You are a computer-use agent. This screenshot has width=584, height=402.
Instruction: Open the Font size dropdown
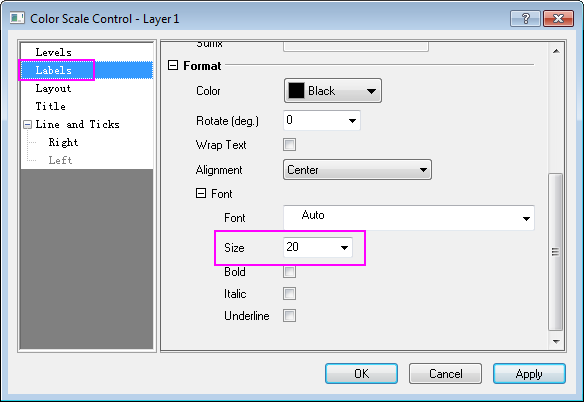(318, 247)
